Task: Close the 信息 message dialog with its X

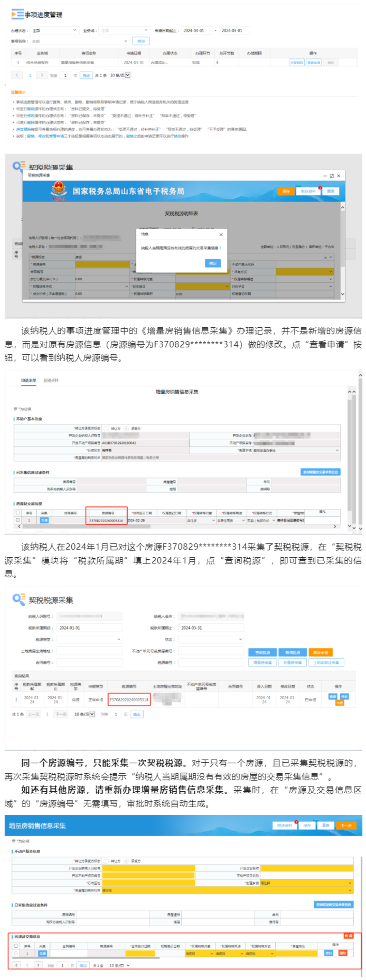Action: [221, 234]
